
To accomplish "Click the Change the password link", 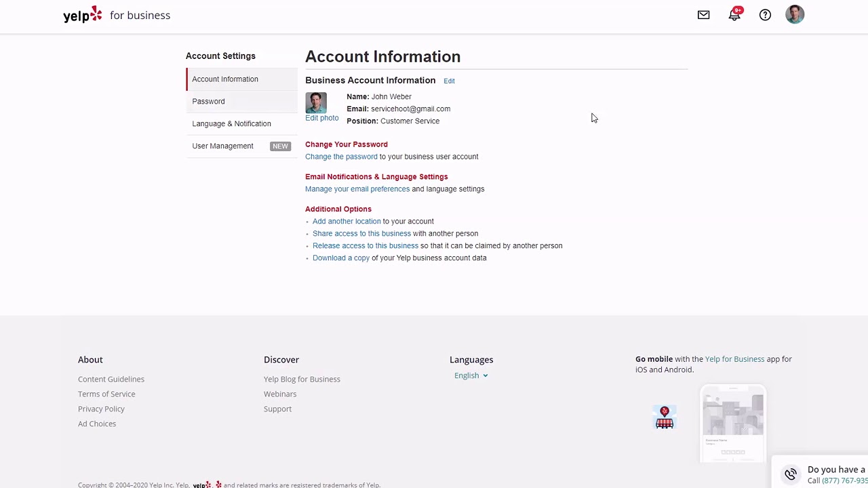I will (x=341, y=157).
